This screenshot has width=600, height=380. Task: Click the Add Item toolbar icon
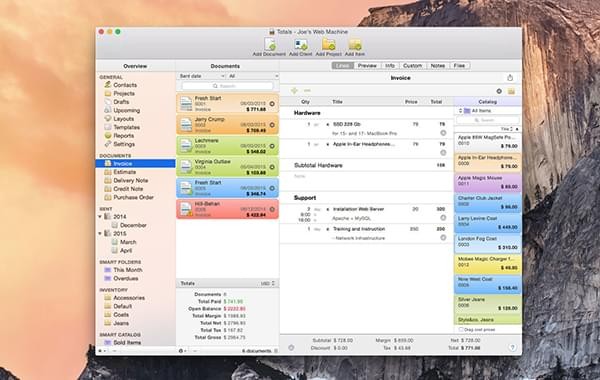point(355,44)
